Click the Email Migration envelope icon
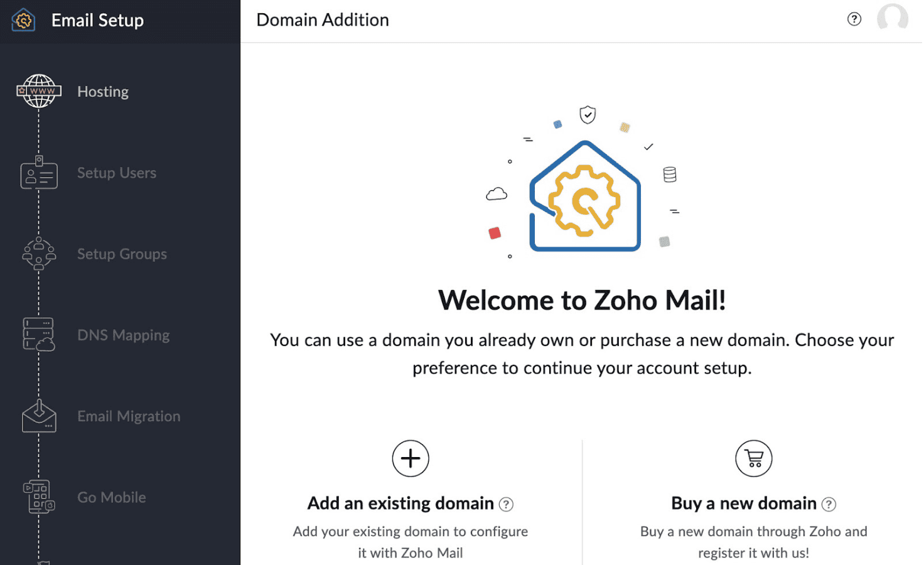 (x=39, y=416)
